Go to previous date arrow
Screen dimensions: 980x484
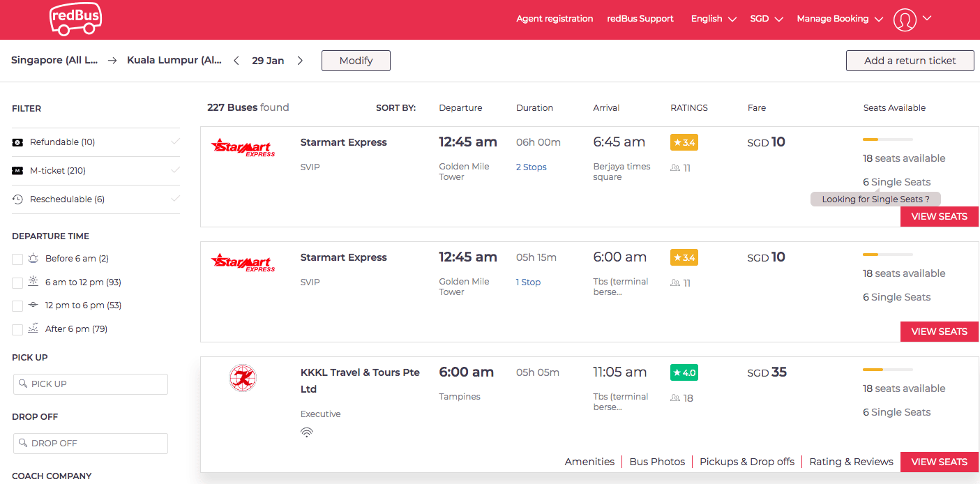236,61
